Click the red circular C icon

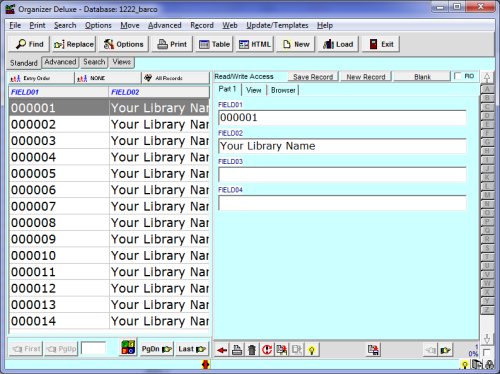(267, 350)
